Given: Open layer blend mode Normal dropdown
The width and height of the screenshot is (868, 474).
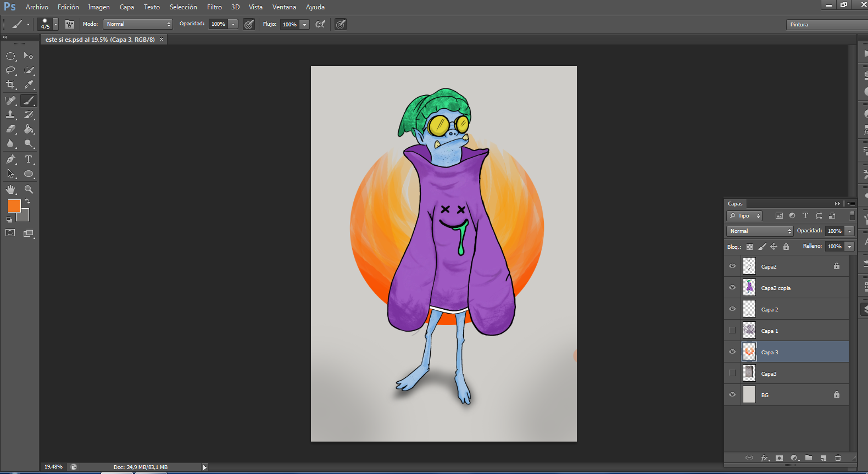Looking at the screenshot, I should click(760, 231).
